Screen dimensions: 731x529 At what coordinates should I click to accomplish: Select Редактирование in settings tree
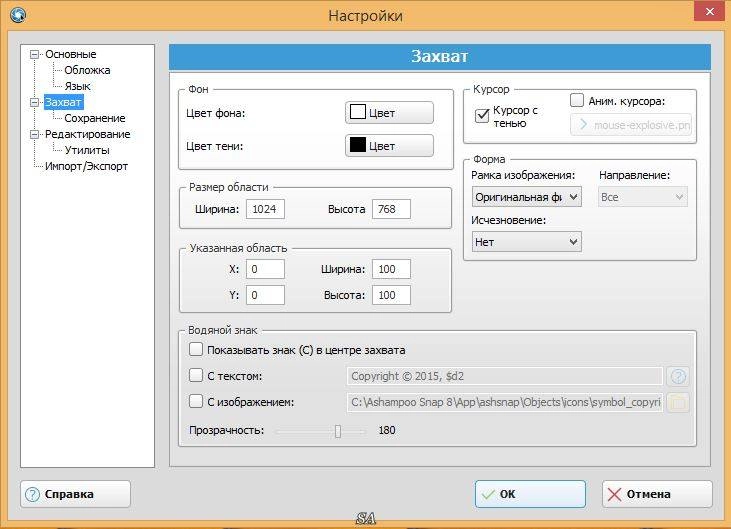[88, 134]
